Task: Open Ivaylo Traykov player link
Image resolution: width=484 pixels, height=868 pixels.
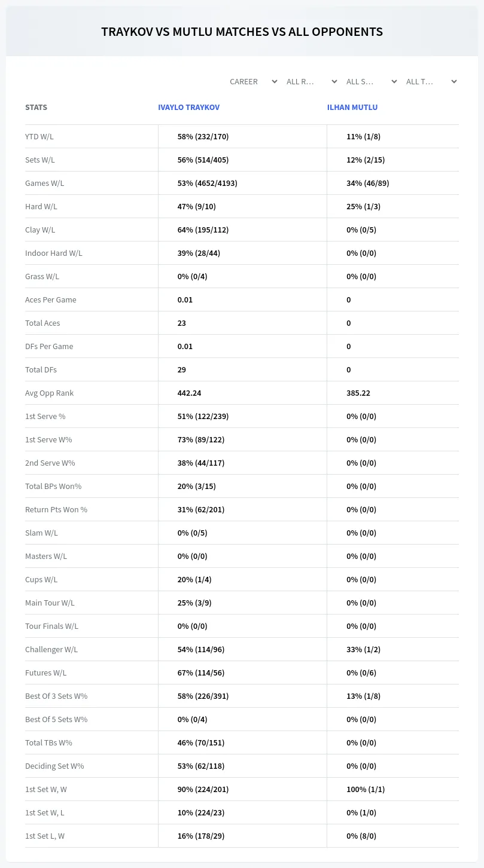Action: pos(188,108)
